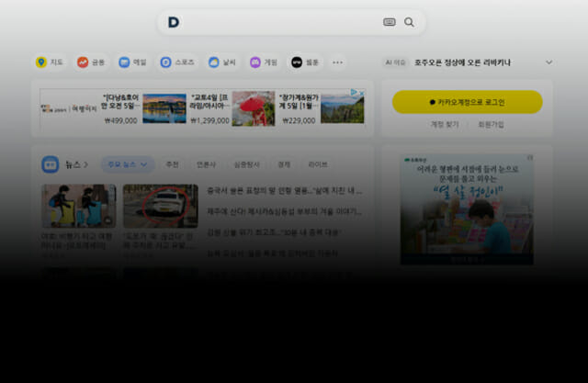Open the virtual keyboard icon in search box
The image size is (588, 383).
390,22
